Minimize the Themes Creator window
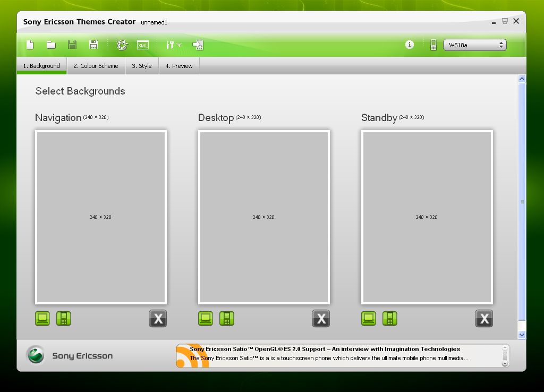Screen dimensions: 544x392 pyautogui.click(x=494, y=22)
